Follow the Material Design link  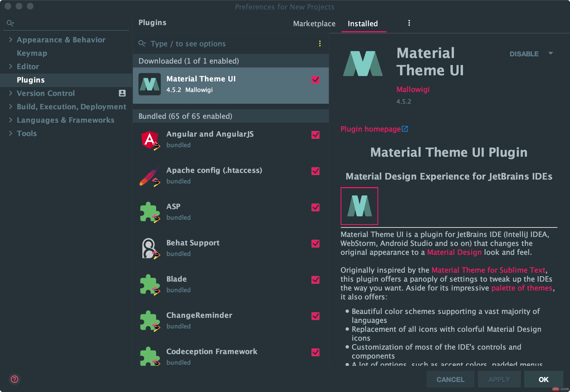pos(454,252)
